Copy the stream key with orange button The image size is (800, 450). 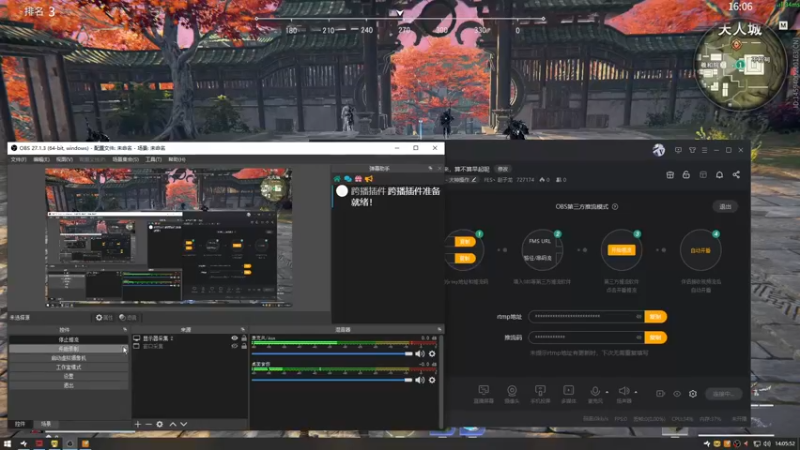[x=656, y=337]
